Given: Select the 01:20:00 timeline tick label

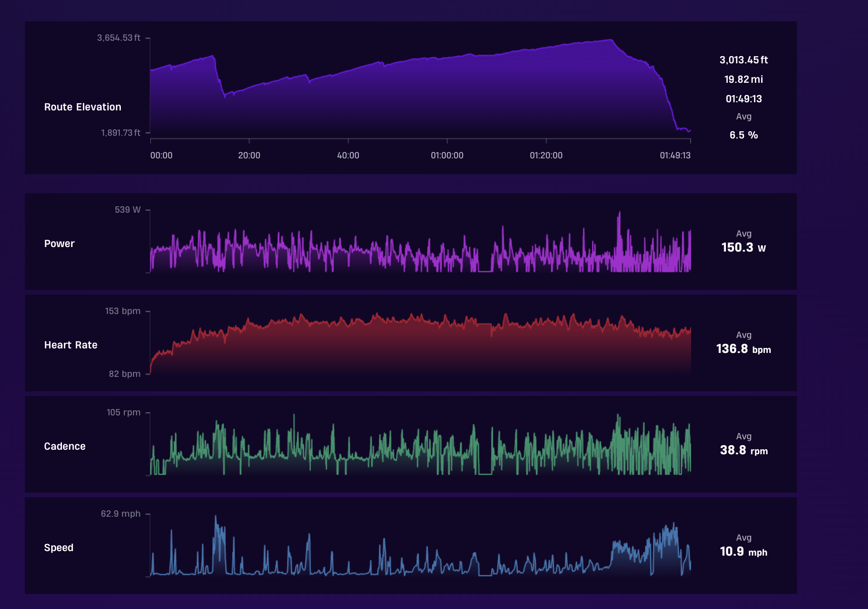Looking at the screenshot, I should (x=546, y=155).
